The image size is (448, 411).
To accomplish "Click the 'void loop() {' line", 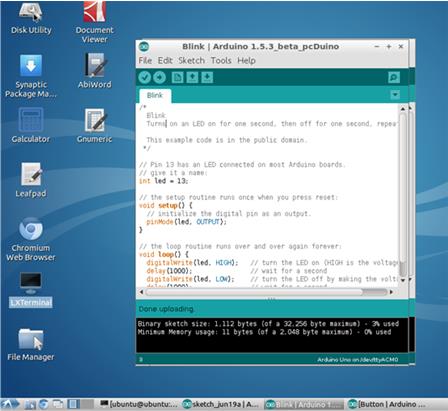I will tap(164, 254).
